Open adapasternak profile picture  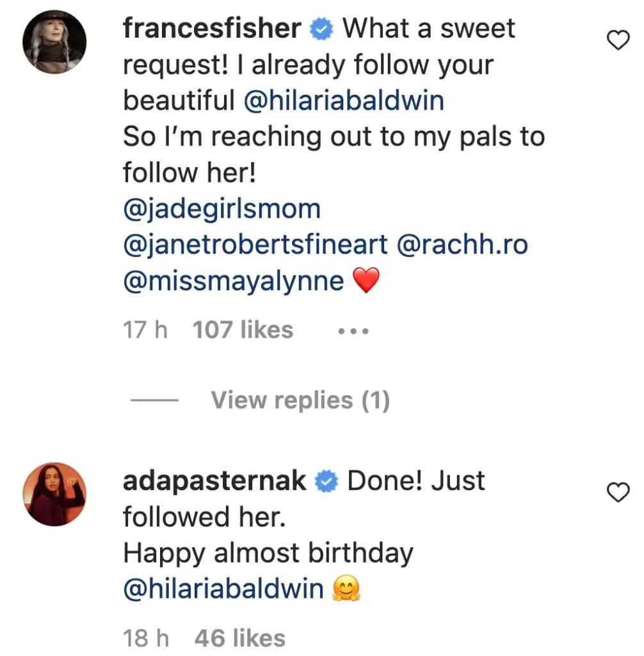pyautogui.click(x=54, y=494)
